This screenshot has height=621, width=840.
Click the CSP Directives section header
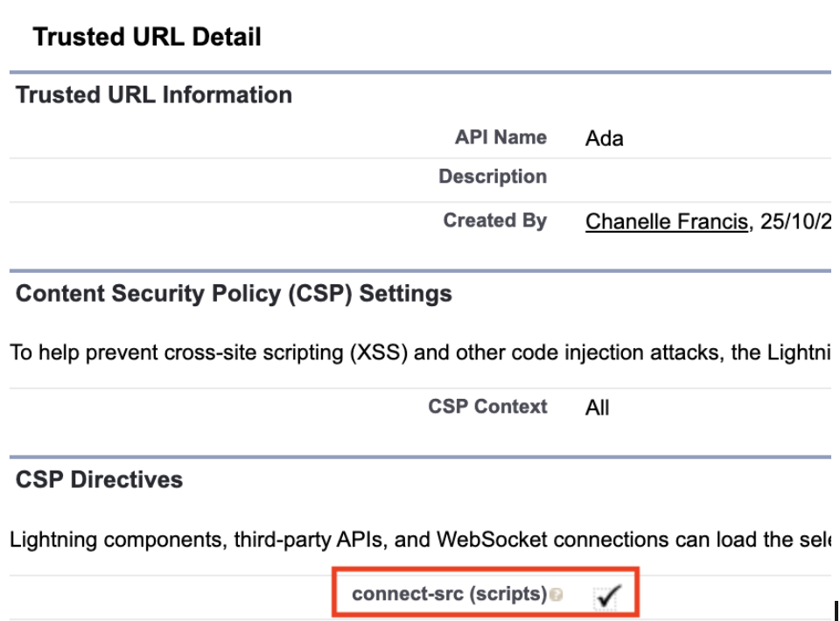(99, 479)
